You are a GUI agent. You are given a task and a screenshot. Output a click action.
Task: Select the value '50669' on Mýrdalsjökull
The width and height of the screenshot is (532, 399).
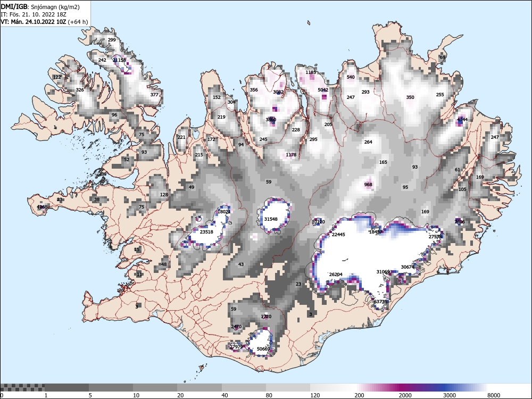pos(263,349)
